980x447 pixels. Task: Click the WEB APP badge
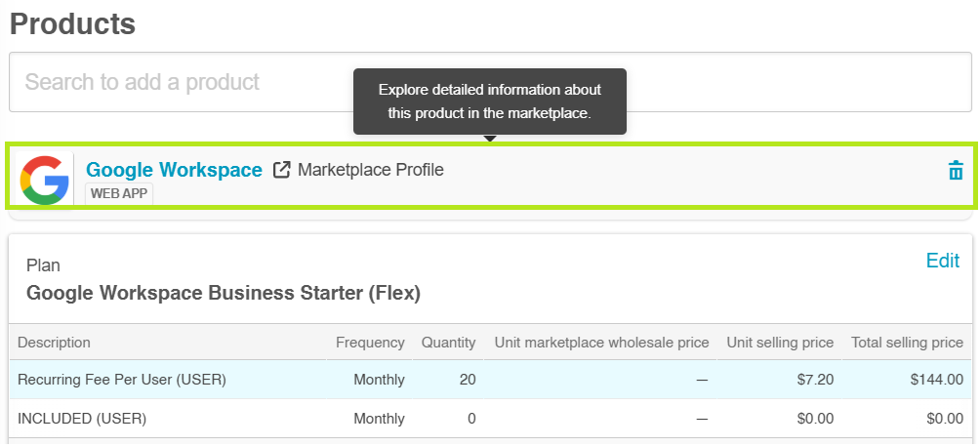click(x=120, y=193)
